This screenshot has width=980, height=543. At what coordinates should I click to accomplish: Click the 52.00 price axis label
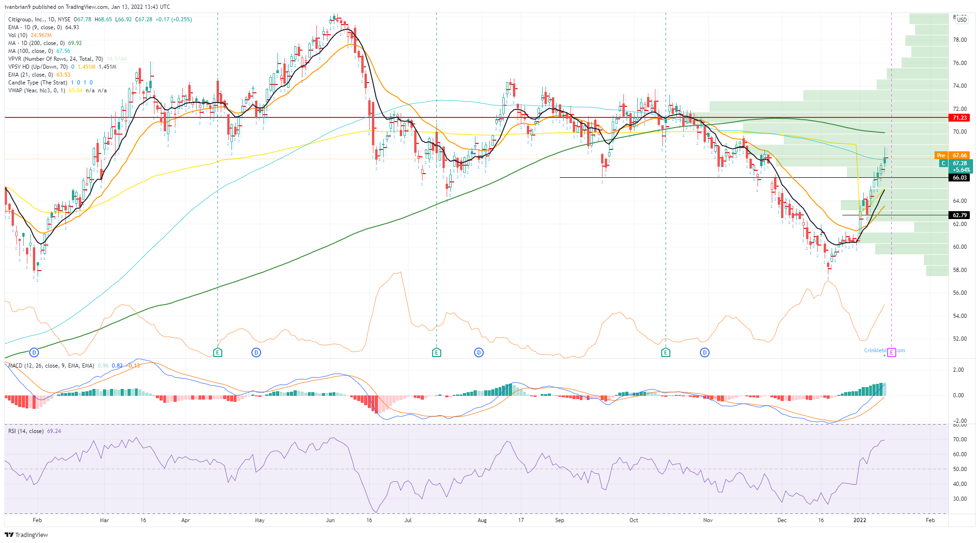coord(960,339)
